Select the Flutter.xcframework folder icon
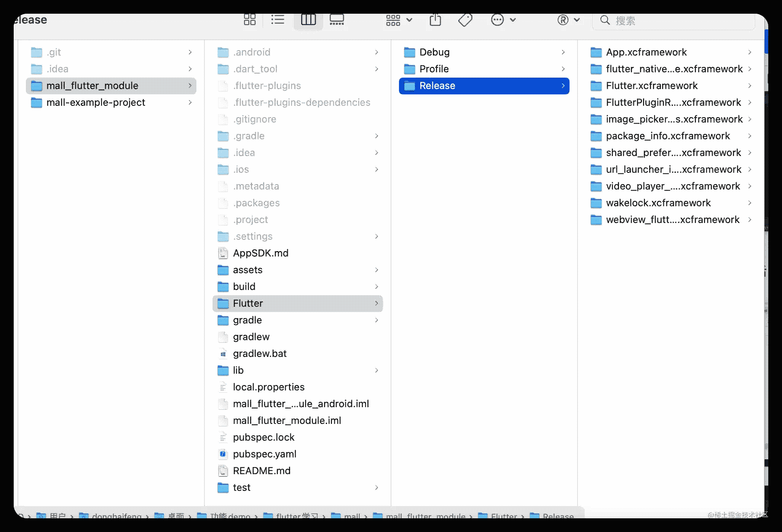 pos(596,86)
